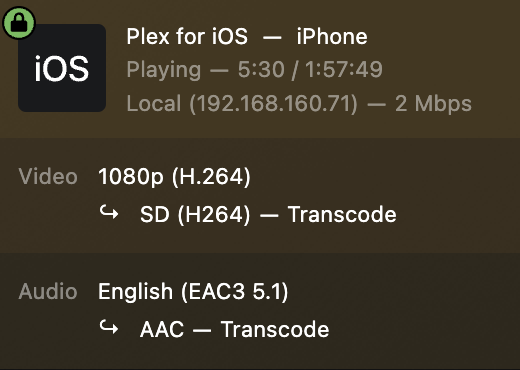520x370 pixels.
Task: Click the video Transcode status word
Action: 342,214
